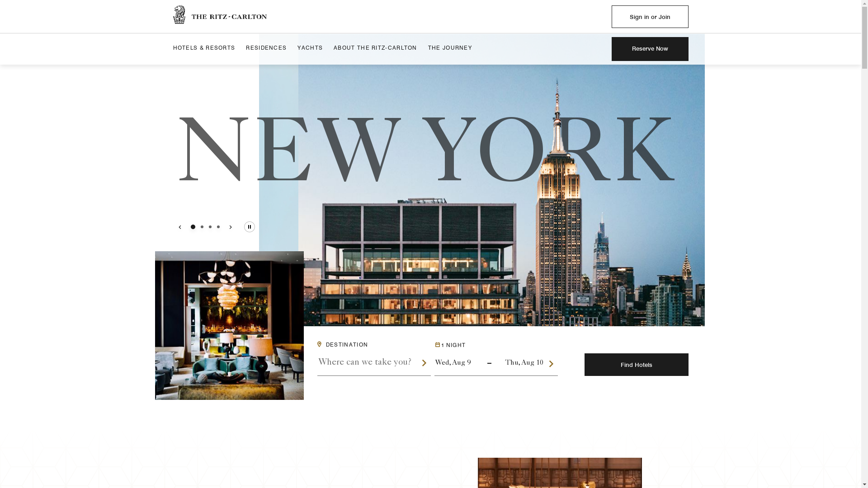Click the Find Hotels button
Screen dimensions: 868x488
[636, 365]
